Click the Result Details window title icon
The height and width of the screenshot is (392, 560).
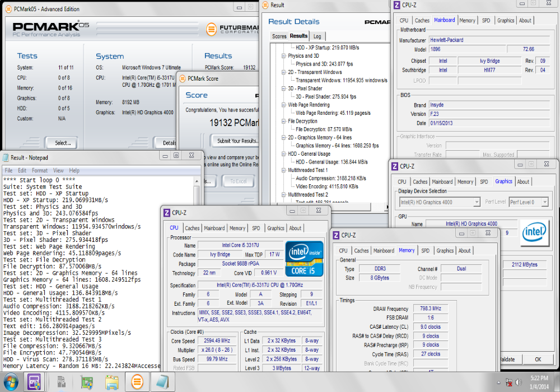[x=265, y=5]
